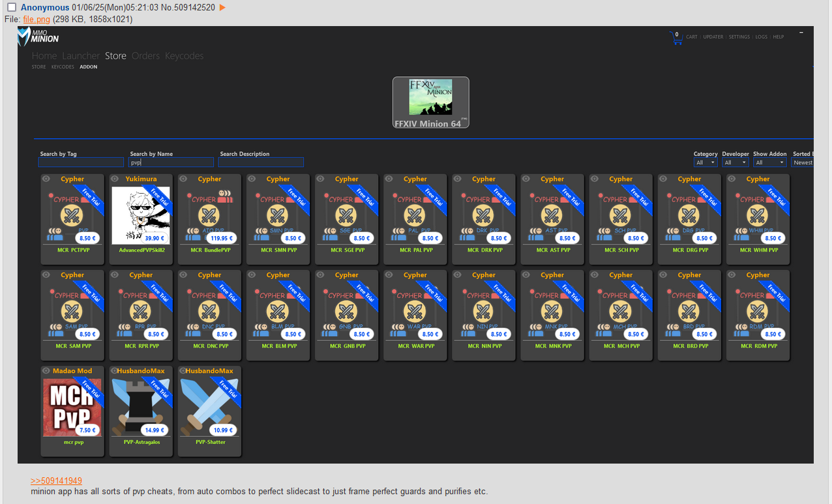The height and width of the screenshot is (504, 832).
Task: Open the red MCH PvP mod image
Action: point(72,408)
